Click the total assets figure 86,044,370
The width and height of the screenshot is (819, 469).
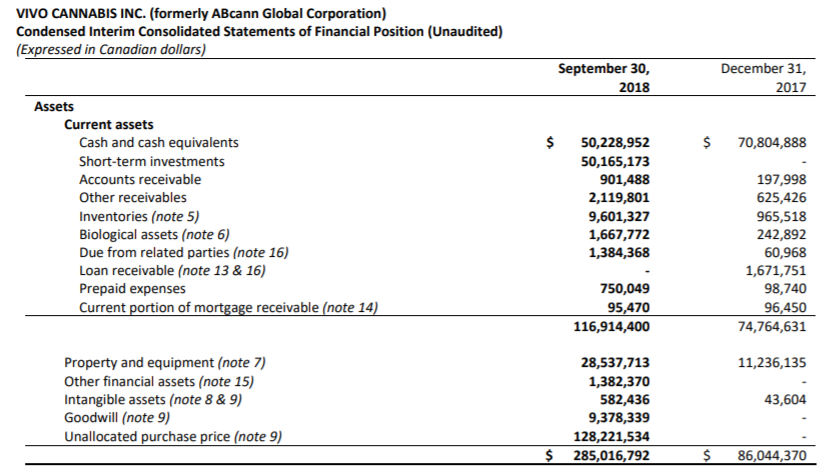click(x=771, y=455)
